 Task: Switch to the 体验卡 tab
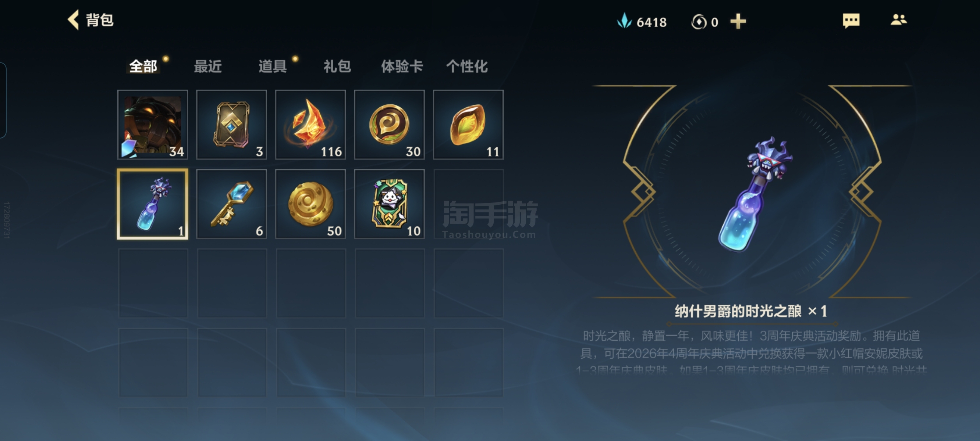click(402, 67)
